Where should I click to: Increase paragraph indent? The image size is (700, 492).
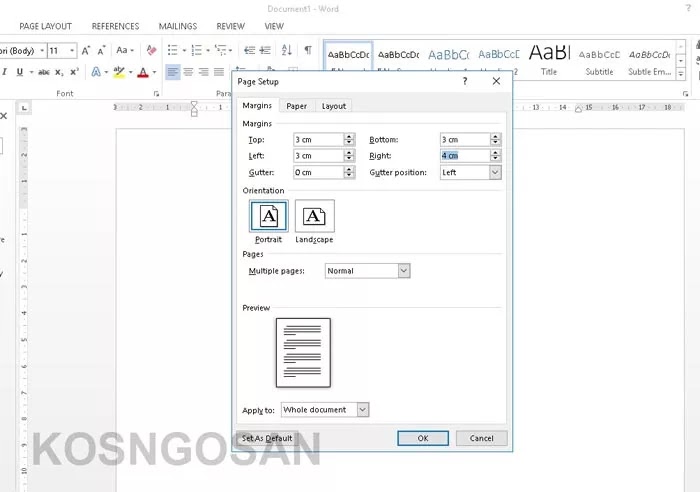point(265,50)
